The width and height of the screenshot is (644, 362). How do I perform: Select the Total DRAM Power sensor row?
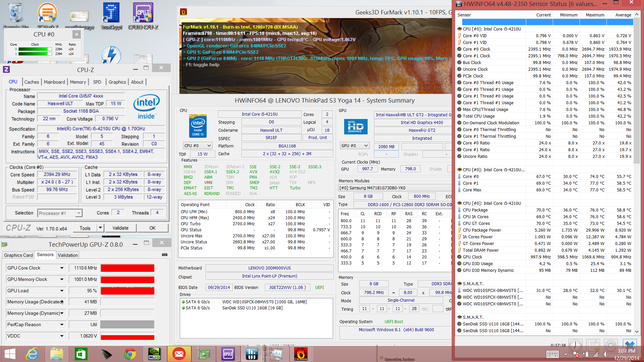pos(545,250)
